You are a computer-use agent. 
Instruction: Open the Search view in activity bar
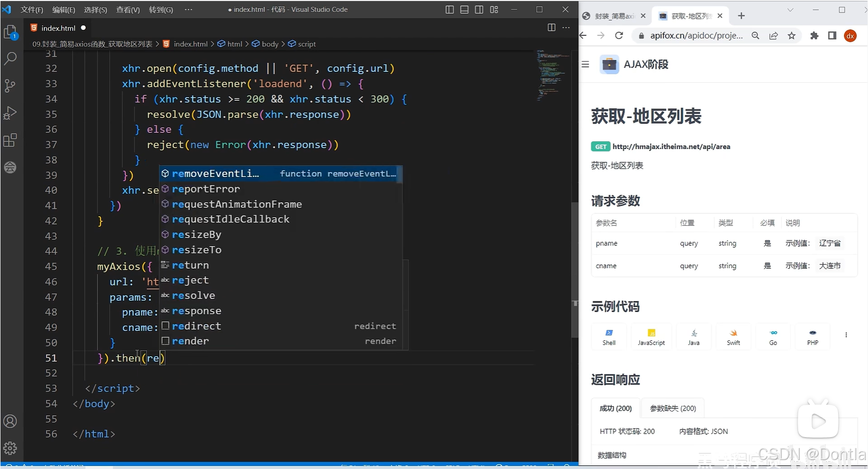[10, 58]
